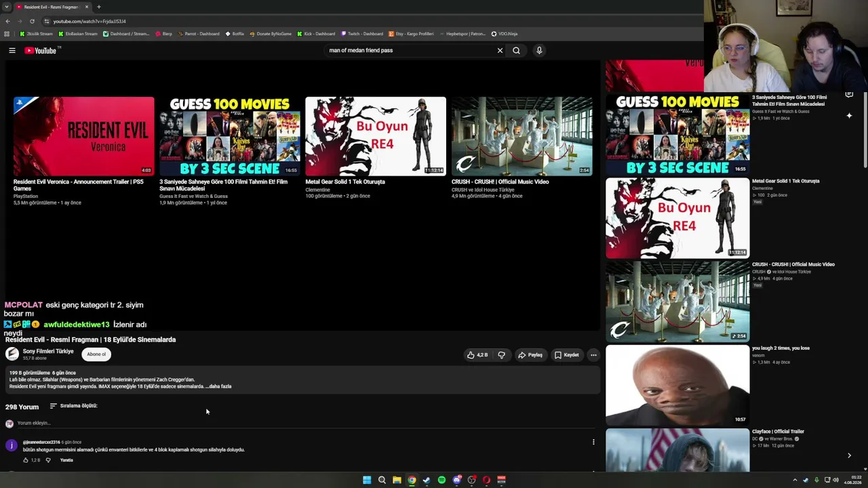Image resolution: width=868 pixels, height=488 pixels.
Task: Open Sony Filmleri Türkiye channel name
Action: pos(48,351)
